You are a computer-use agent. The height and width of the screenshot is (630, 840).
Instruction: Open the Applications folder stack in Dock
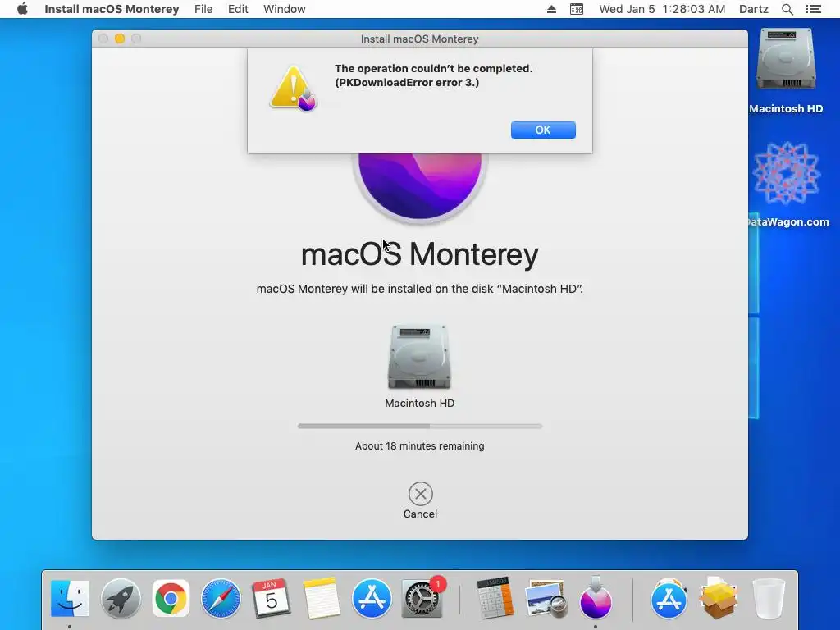pyautogui.click(x=669, y=598)
